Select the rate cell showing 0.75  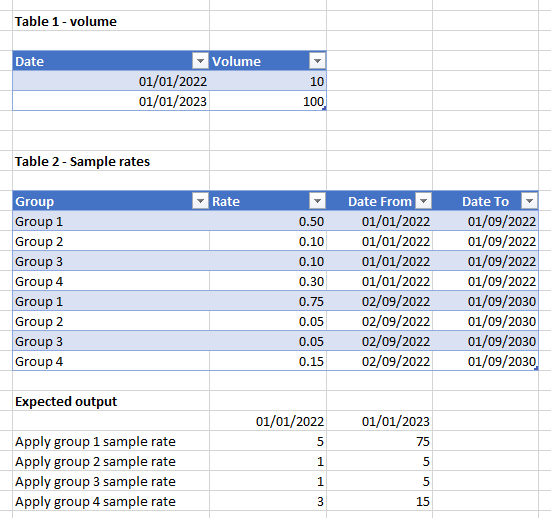point(268,302)
